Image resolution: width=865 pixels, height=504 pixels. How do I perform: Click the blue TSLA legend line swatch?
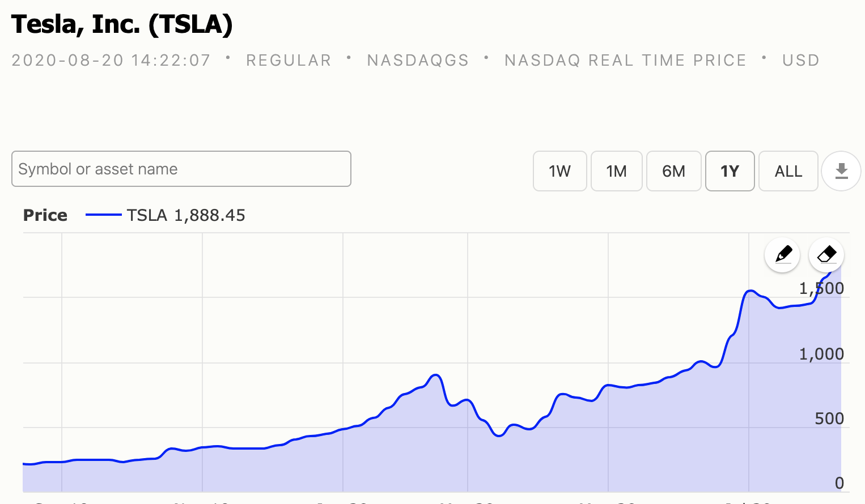(x=103, y=215)
